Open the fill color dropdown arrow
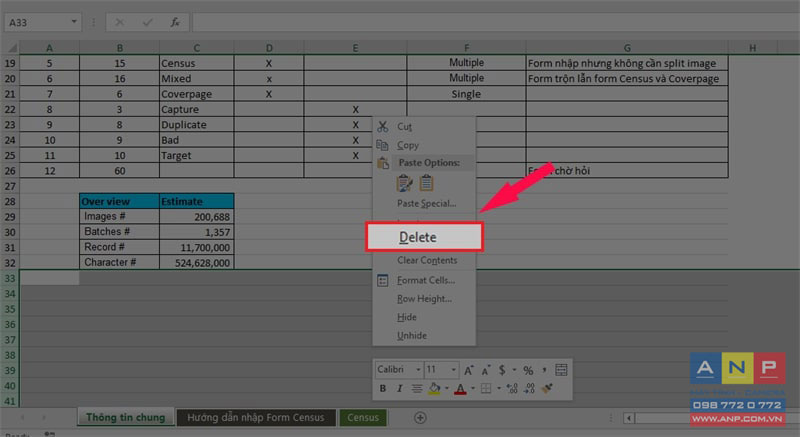 coord(446,389)
